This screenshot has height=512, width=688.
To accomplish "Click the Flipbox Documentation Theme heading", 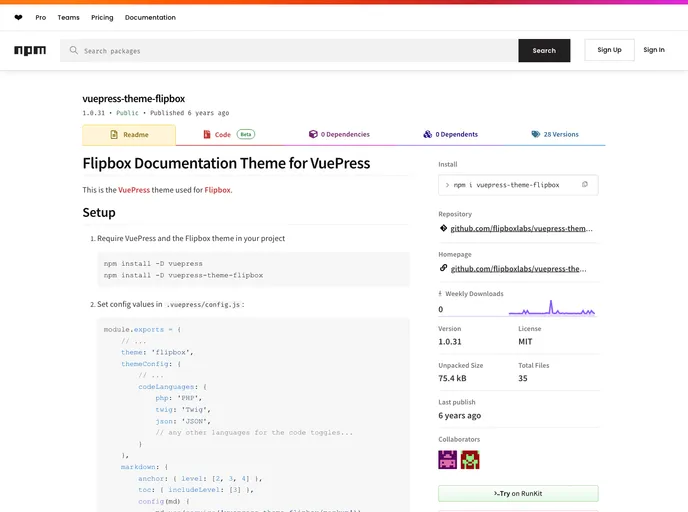I will 226,164.
